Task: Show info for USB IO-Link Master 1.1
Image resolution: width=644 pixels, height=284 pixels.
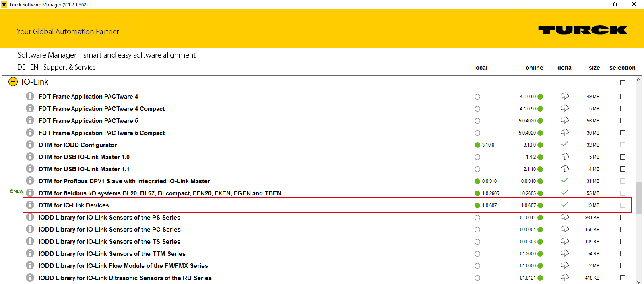Action: pos(30,169)
